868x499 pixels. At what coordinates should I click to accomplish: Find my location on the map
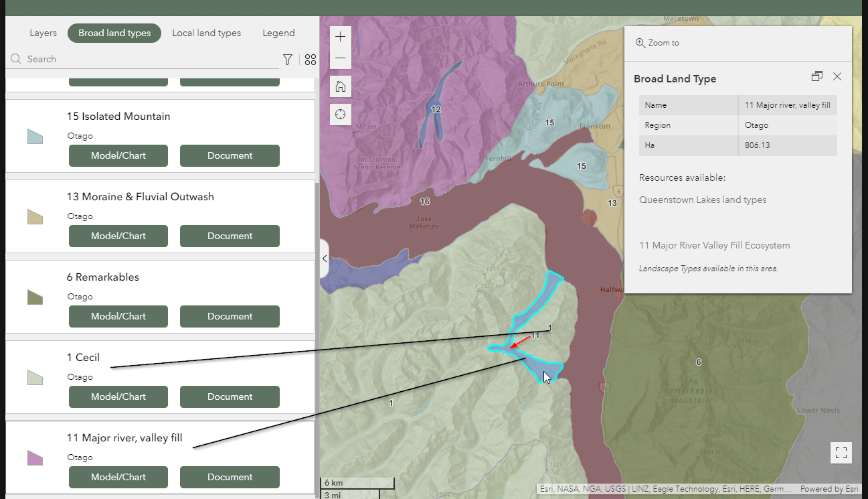pos(341,114)
